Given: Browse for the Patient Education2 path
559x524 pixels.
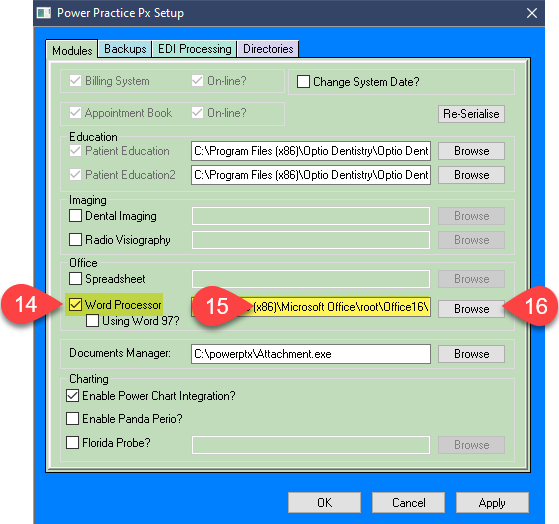Looking at the screenshot, I should pyautogui.click(x=471, y=175).
